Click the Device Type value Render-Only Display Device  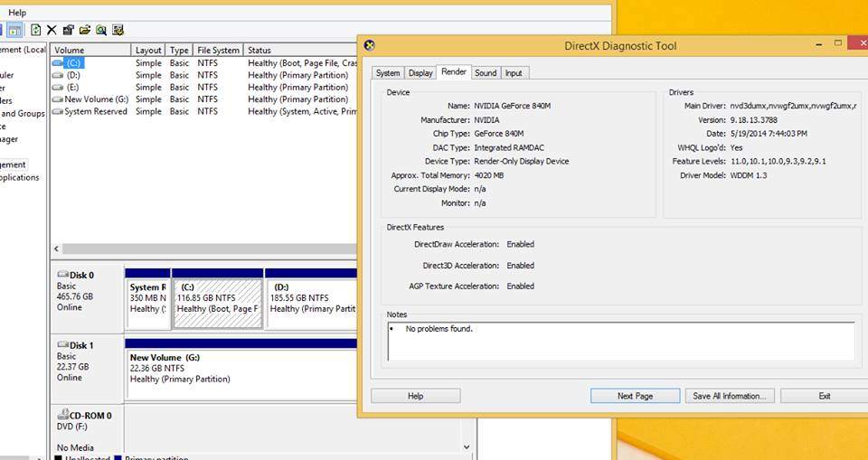pyautogui.click(x=522, y=162)
